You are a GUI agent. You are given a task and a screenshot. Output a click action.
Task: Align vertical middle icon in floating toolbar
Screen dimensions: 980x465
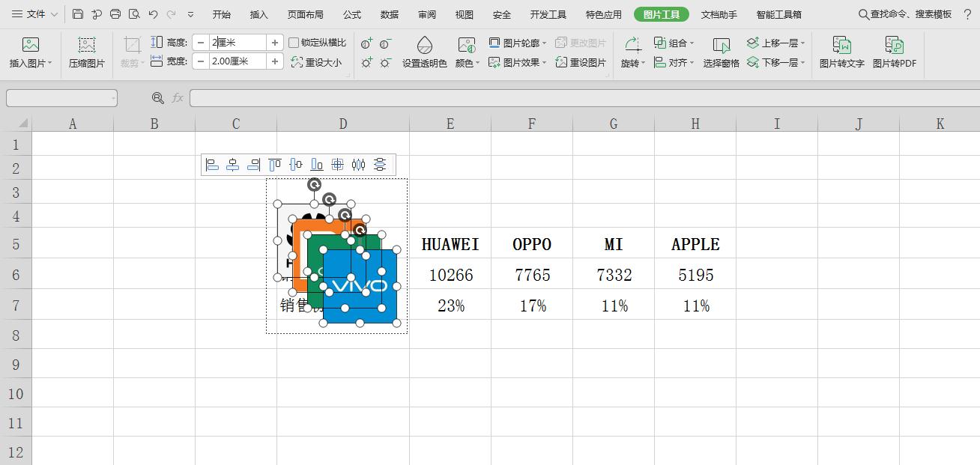[296, 165]
